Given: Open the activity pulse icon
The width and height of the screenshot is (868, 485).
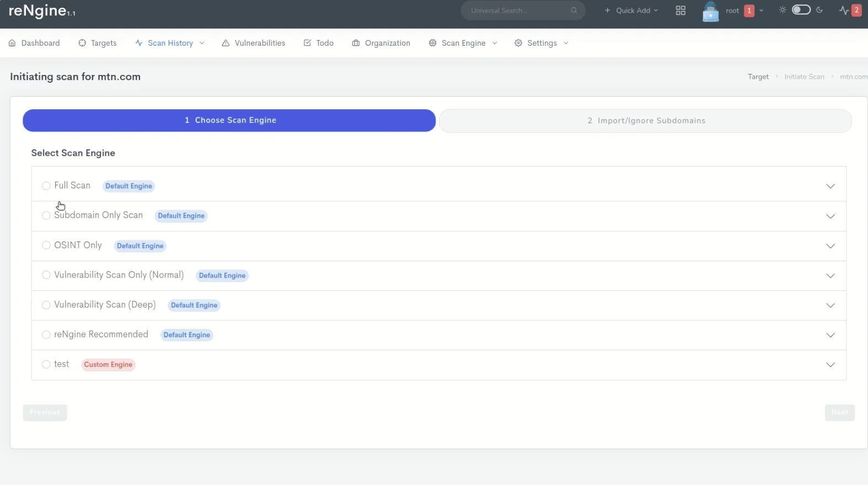Looking at the screenshot, I should [x=844, y=10].
